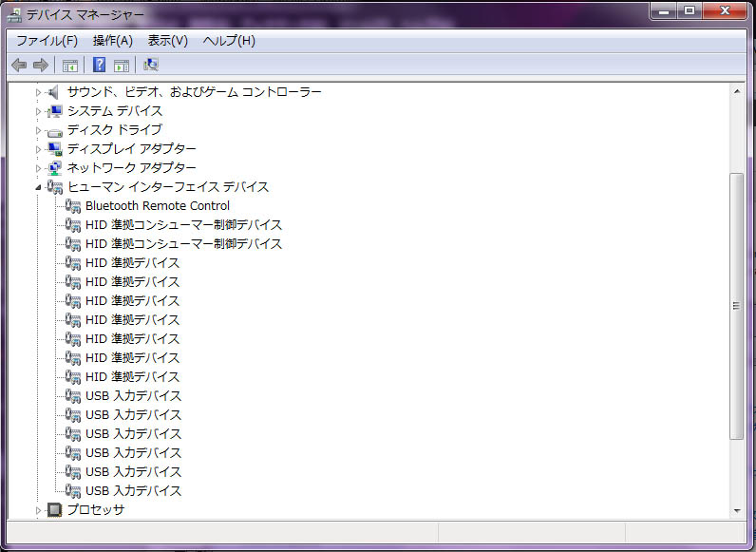Screen dimensions: 756x552
Task: Open the 表示(V) menu
Action: 167,41
